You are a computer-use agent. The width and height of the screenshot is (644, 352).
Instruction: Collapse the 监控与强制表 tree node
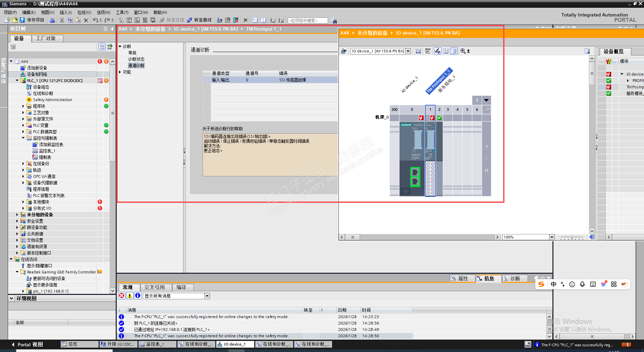(23, 138)
